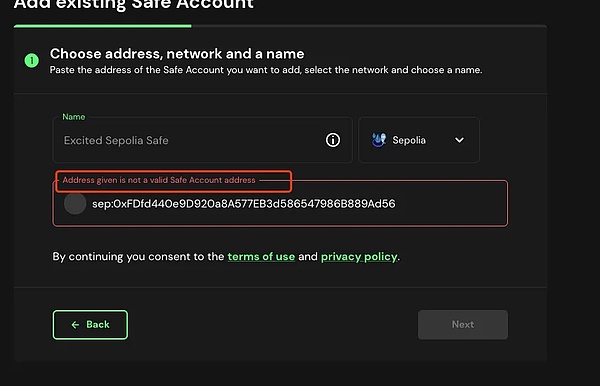Image resolution: width=600 pixels, height=386 pixels.
Task: Click the 'Choose address, network and a name' heading
Action: point(177,54)
